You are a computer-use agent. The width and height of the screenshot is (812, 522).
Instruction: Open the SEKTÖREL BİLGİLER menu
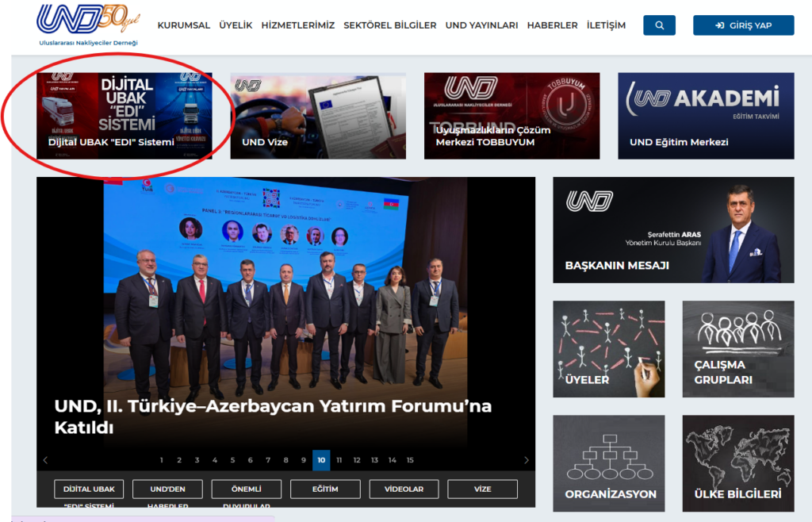point(390,25)
